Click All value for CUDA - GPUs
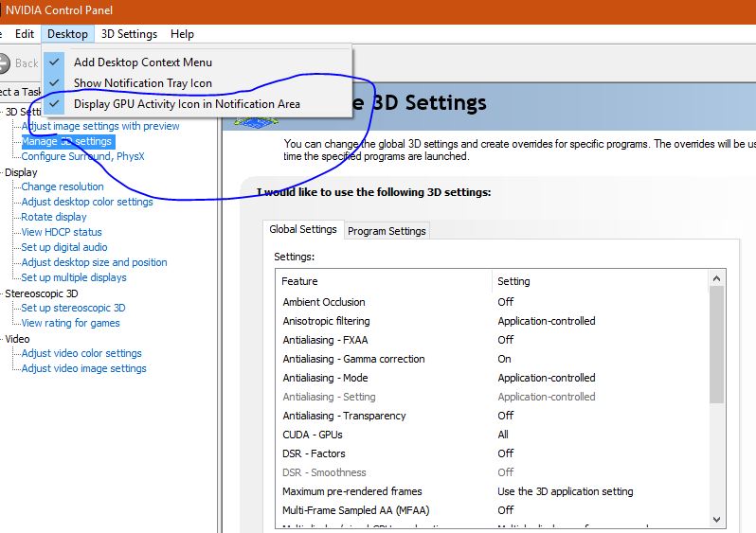The height and width of the screenshot is (533, 756). point(503,435)
